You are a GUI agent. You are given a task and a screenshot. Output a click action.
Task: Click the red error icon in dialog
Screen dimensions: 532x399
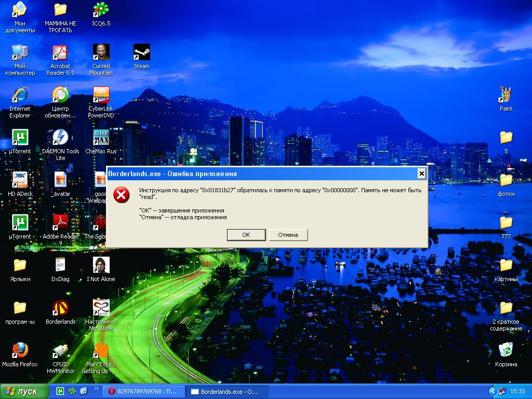(121, 195)
